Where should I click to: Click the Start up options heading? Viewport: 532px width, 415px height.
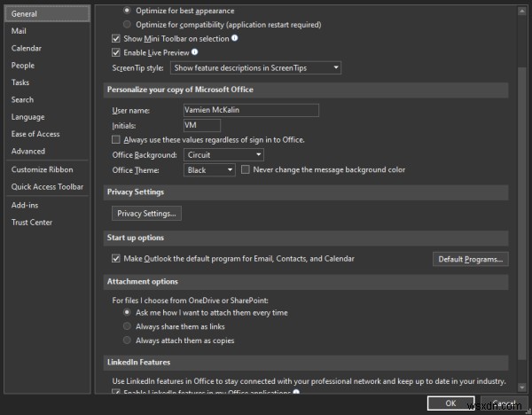click(136, 238)
